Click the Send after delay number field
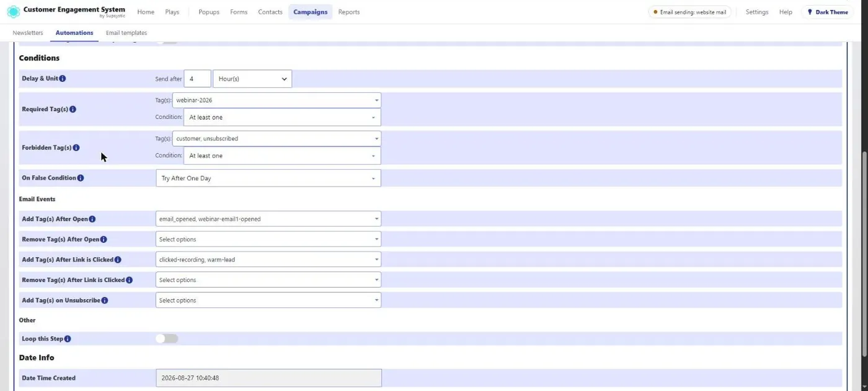The image size is (868, 391). (198, 79)
